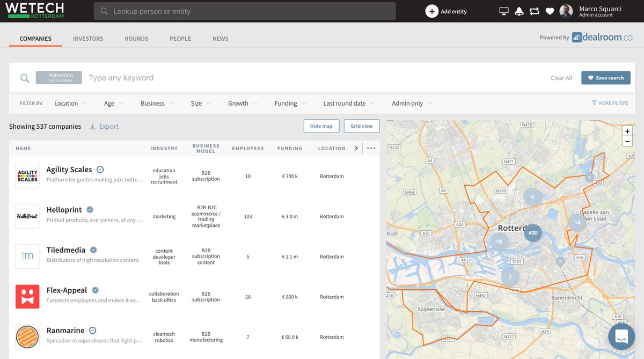Screen dimensions: 644x359
Task: Click the € 3.0 m funding value
Action: (290, 216)
